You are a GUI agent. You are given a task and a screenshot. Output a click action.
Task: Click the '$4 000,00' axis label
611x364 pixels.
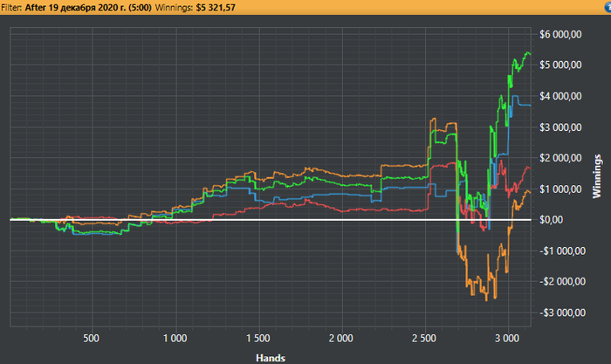(x=560, y=96)
